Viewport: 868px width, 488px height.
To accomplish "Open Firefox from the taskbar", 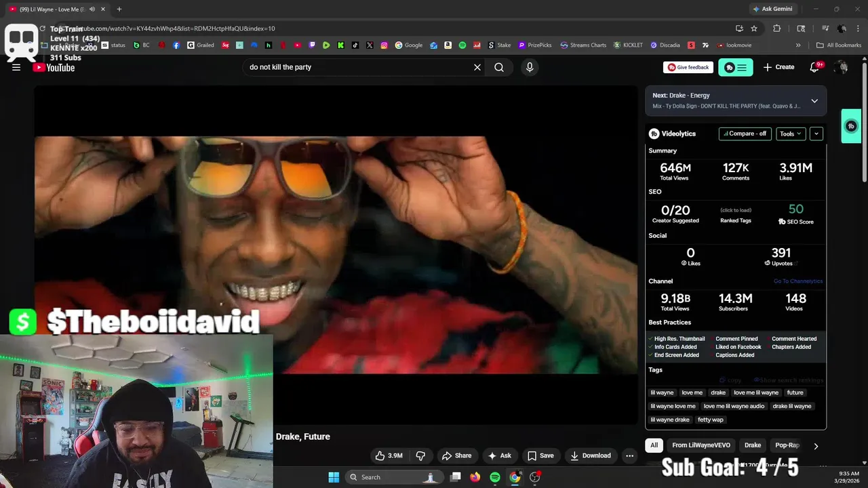I will 475,477.
